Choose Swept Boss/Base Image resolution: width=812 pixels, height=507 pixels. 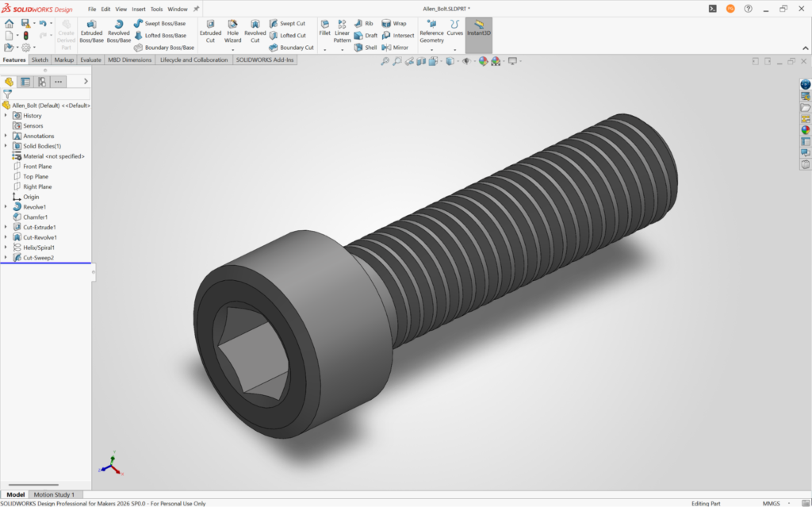(x=159, y=23)
